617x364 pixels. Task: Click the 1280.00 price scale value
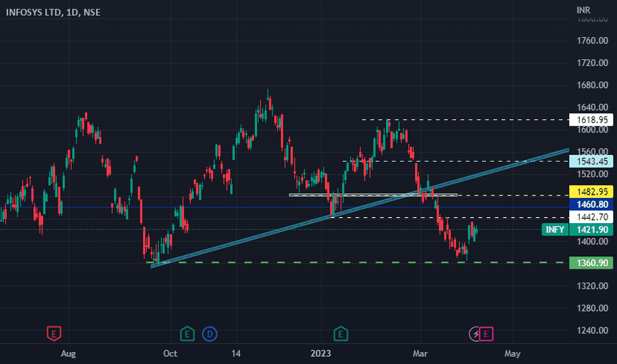(x=593, y=308)
